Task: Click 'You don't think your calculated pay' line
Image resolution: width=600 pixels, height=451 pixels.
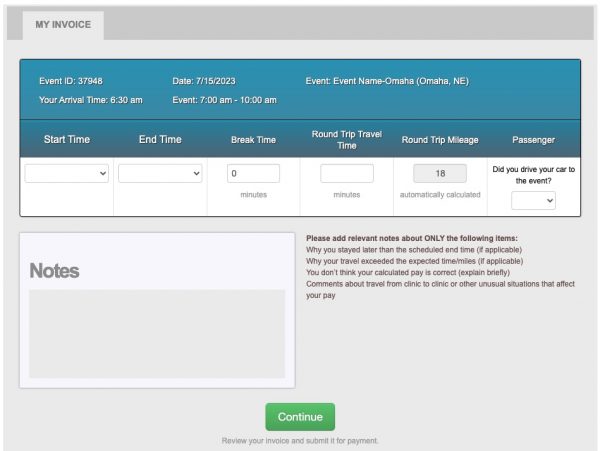Action: (408, 273)
